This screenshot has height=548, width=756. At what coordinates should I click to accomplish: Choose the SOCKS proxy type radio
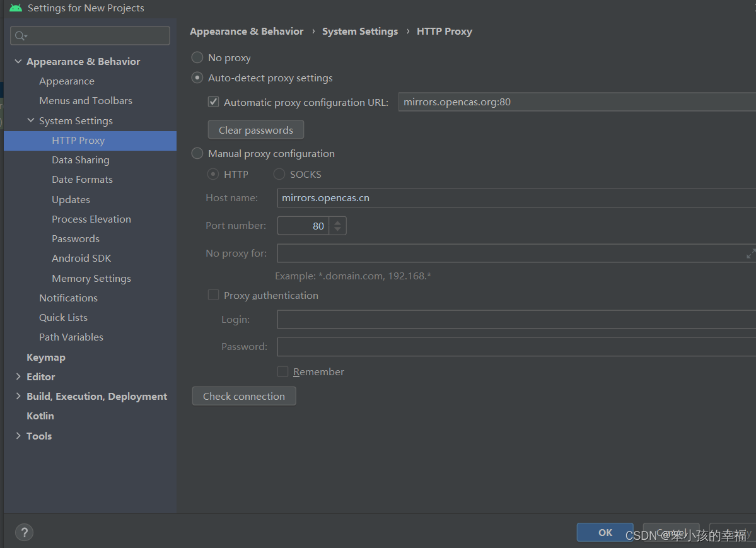coord(279,174)
